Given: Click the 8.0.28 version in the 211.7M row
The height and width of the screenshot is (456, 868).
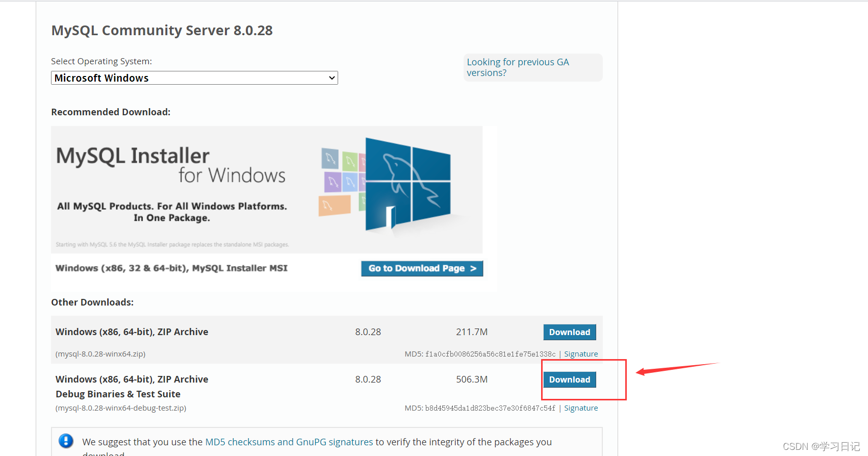Looking at the screenshot, I should click(368, 332).
